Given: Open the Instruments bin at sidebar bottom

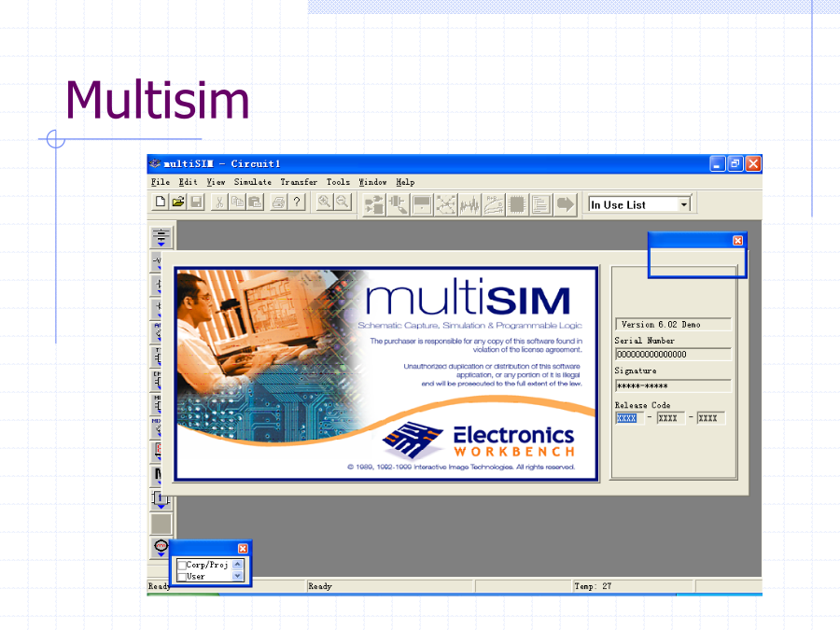Looking at the screenshot, I should point(161,548).
